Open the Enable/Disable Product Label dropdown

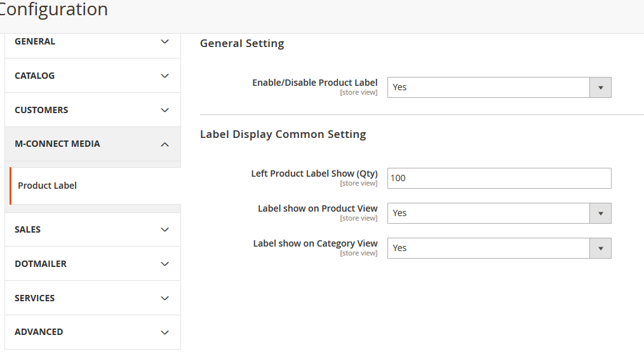click(499, 88)
